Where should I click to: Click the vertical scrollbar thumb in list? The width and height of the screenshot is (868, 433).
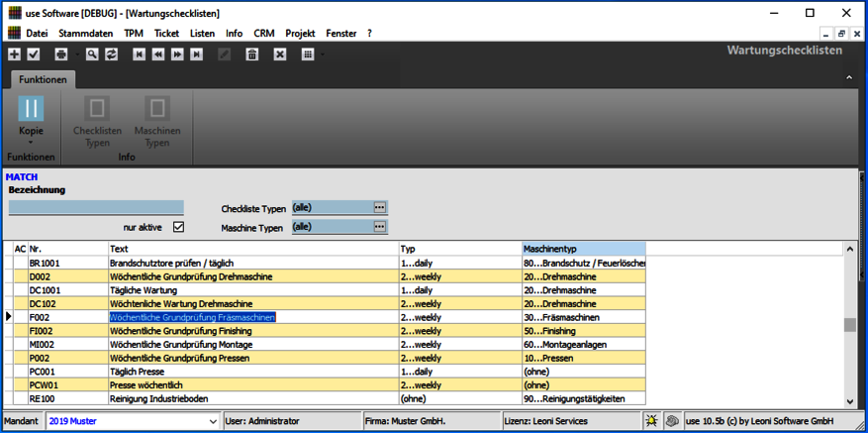tap(849, 325)
